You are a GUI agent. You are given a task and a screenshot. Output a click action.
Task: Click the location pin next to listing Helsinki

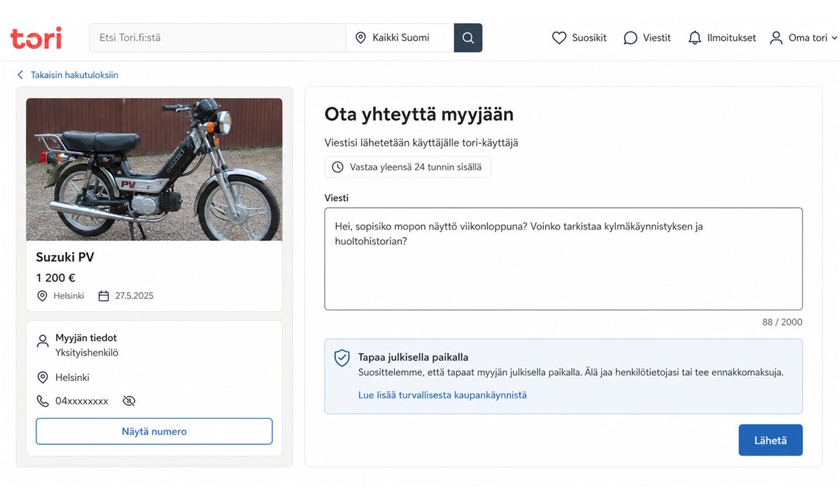click(x=42, y=296)
